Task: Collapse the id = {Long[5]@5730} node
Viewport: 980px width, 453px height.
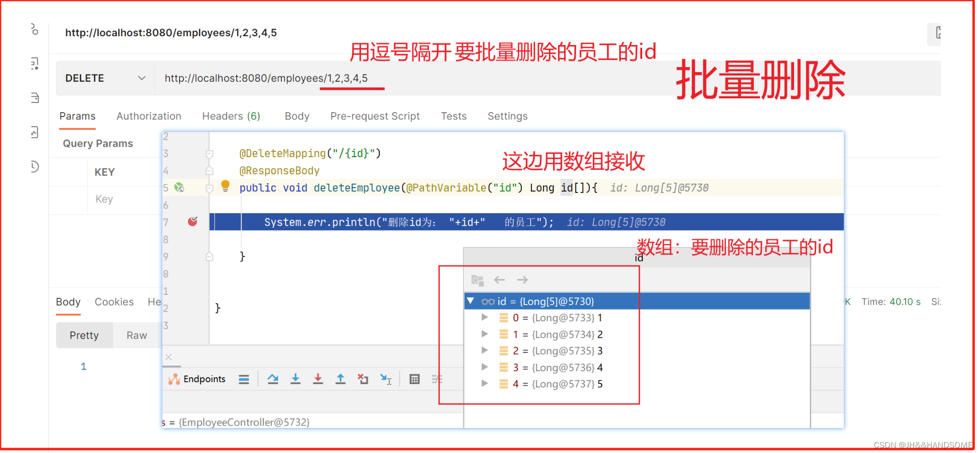Action: [x=470, y=301]
